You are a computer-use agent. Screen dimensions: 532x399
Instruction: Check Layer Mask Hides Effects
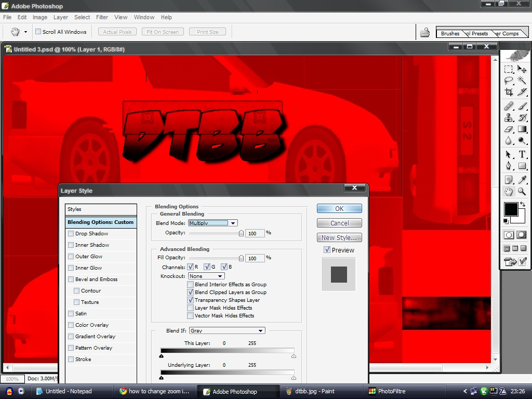(x=190, y=308)
